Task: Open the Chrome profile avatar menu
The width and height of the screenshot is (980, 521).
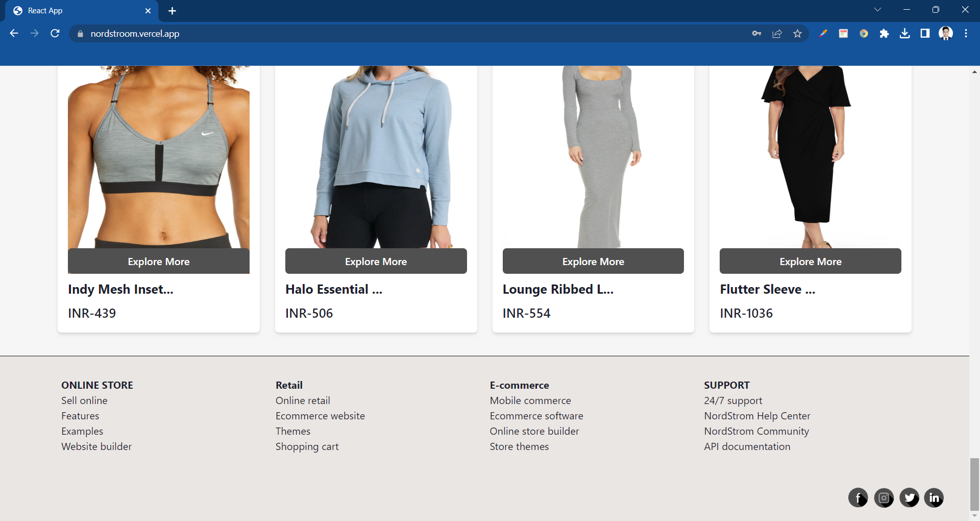Action: pos(946,34)
